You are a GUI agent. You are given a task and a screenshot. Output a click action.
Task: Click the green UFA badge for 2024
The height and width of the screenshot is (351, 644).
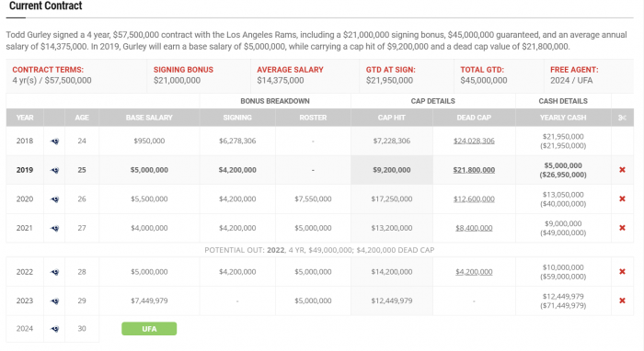149,329
